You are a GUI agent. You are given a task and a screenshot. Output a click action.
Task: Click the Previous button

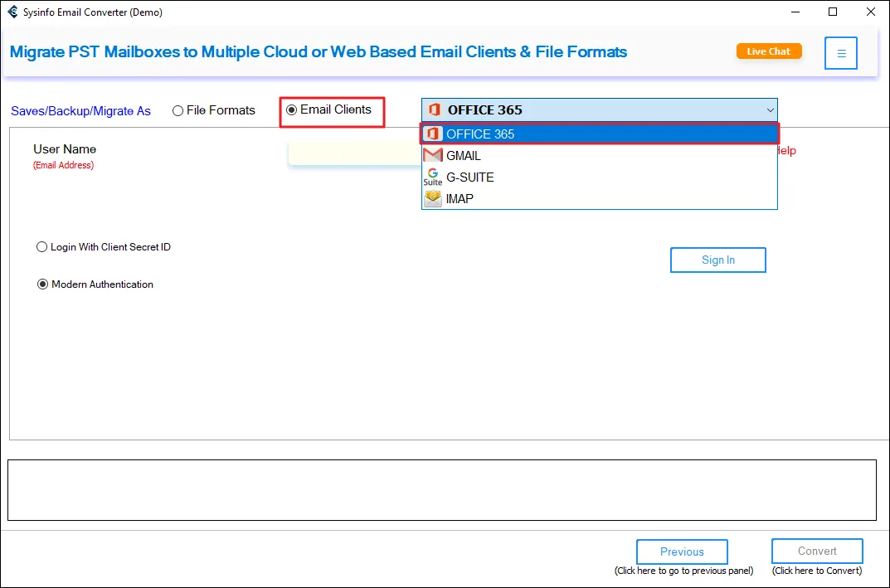[x=682, y=552]
